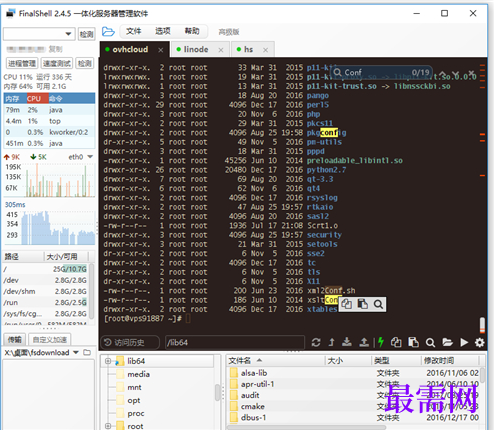Click the 访问历史 button

tap(130, 342)
